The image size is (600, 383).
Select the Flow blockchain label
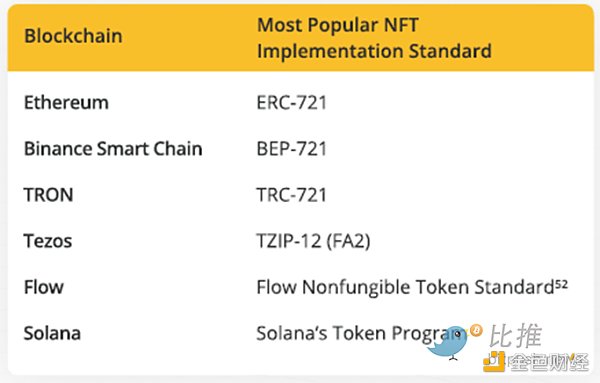(x=44, y=287)
